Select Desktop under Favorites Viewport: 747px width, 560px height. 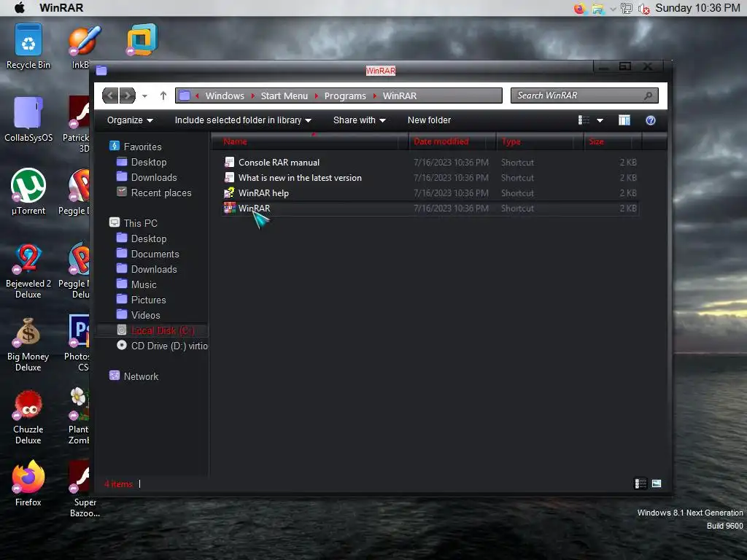pos(149,162)
